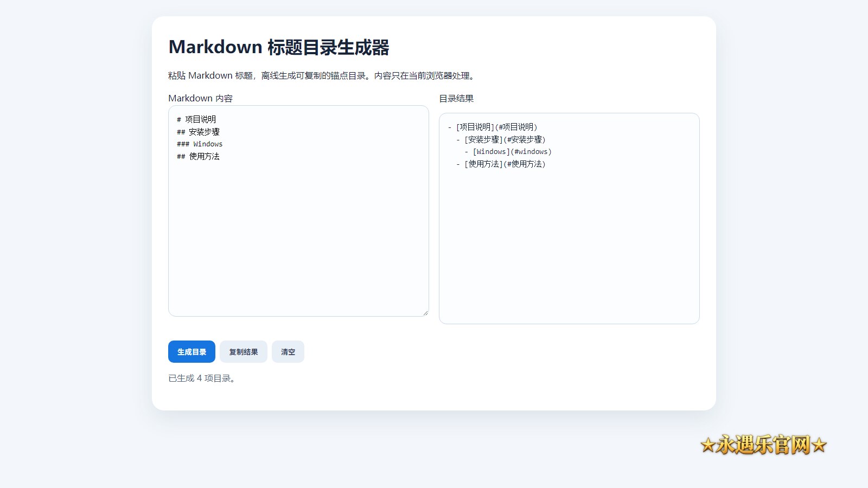Screen dimensions: 868x488
Task: Click the textarea resize handle corner
Action: pyautogui.click(x=425, y=313)
